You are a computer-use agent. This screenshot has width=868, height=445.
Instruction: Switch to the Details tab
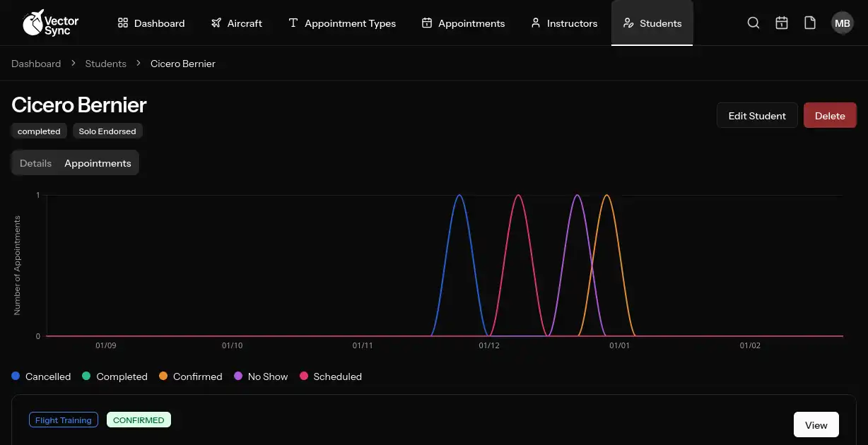point(35,162)
